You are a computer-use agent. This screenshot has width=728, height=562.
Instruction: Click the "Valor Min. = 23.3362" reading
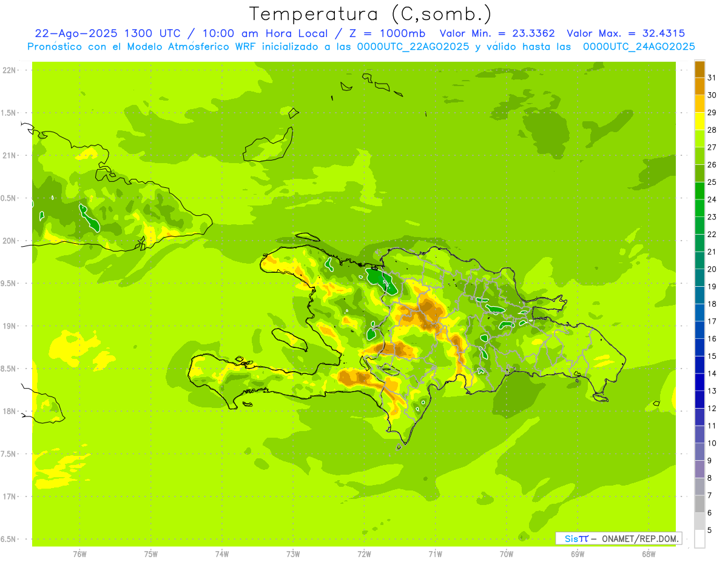tap(497, 33)
